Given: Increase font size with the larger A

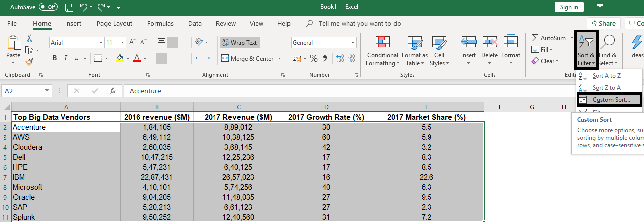Looking at the screenshot, I should 133,43.
